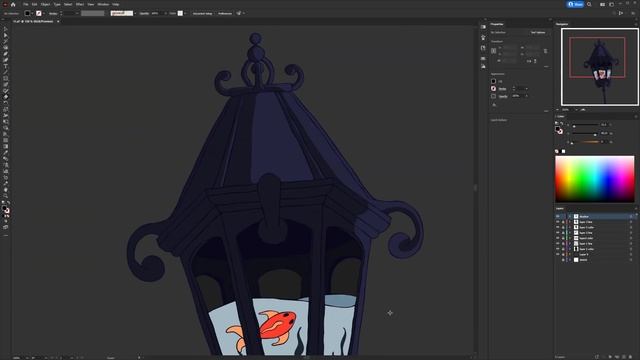Click the Document Setup button
Image resolution: width=640 pixels, height=360 pixels.
(x=202, y=13)
